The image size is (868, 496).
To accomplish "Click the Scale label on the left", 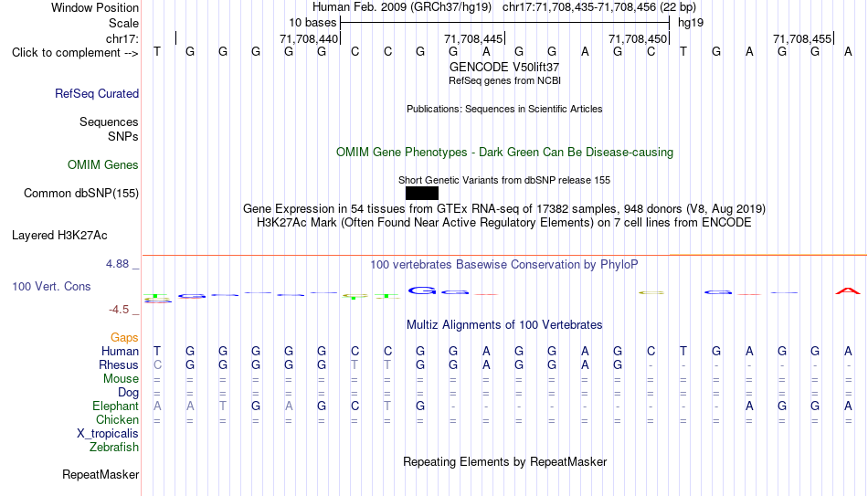I will click(124, 23).
